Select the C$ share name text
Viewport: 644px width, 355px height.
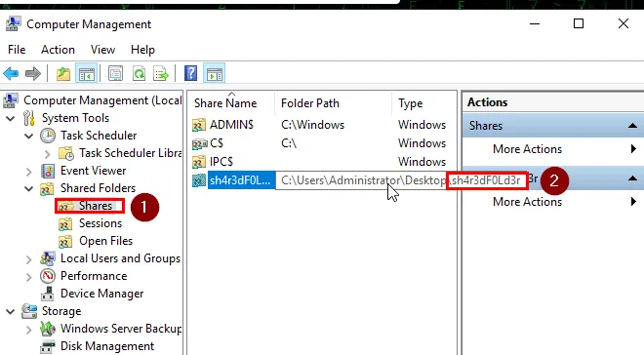coord(217,143)
